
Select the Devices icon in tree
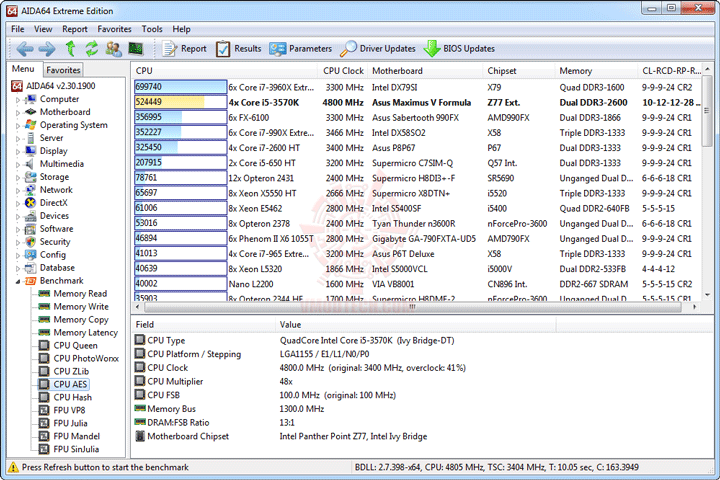click(30, 216)
